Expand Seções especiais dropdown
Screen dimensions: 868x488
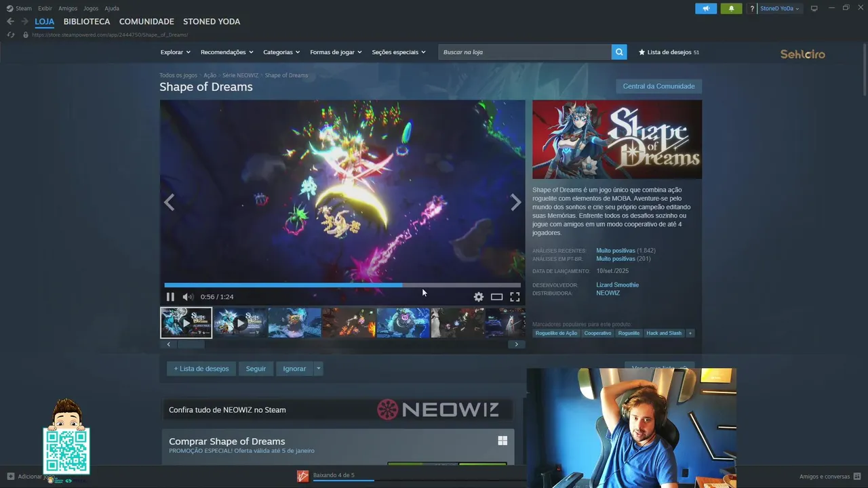pos(399,52)
